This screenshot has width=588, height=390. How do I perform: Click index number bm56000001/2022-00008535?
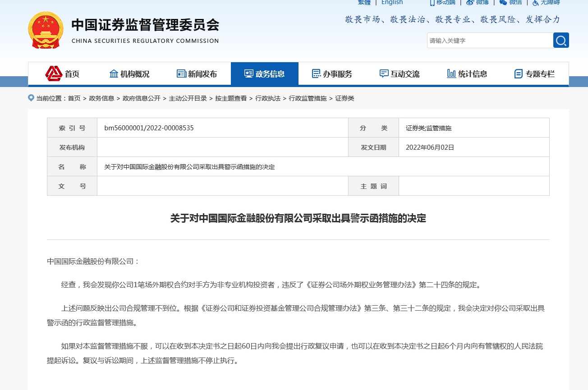tap(149, 128)
